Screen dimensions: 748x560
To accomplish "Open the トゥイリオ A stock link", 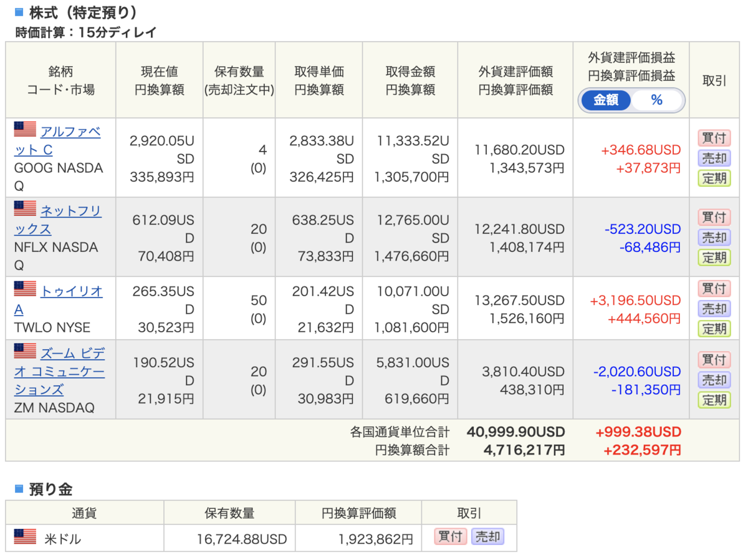I will point(57,300).
